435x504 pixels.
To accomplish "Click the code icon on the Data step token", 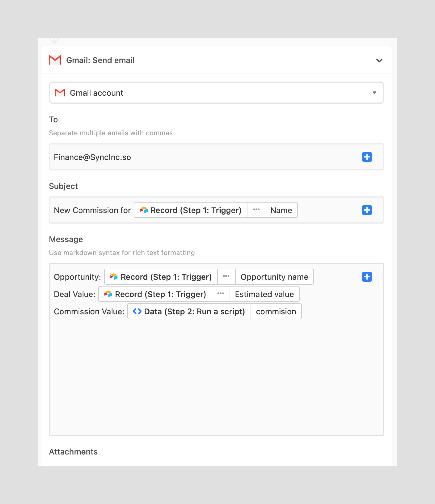I will (137, 311).
